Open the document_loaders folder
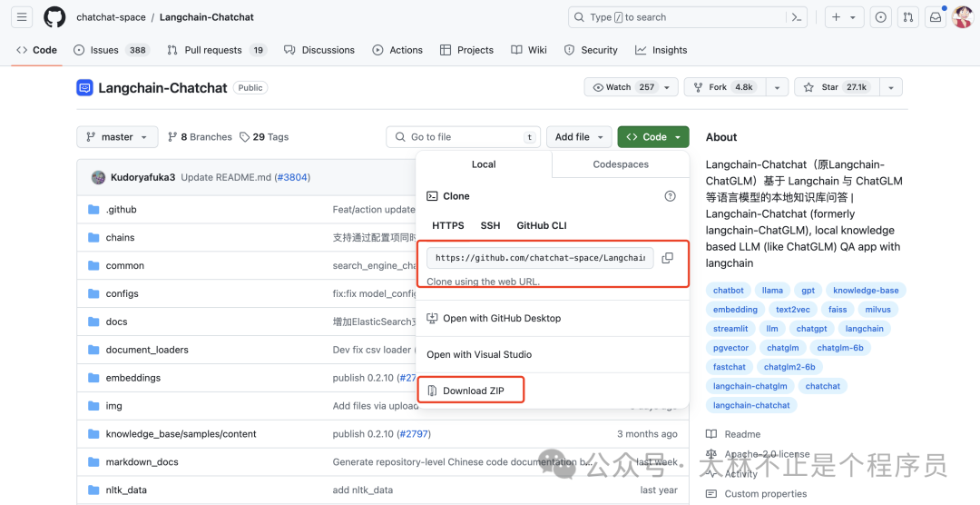The height and width of the screenshot is (505, 980). pyautogui.click(x=147, y=350)
